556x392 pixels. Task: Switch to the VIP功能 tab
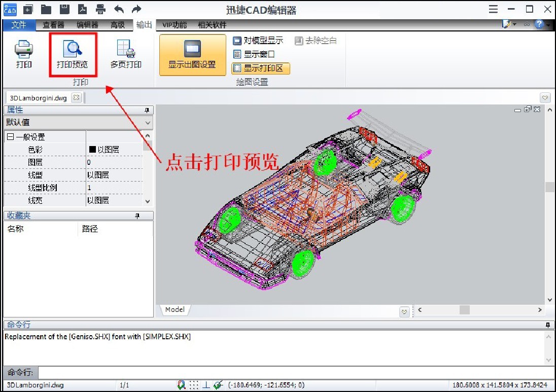click(x=174, y=25)
